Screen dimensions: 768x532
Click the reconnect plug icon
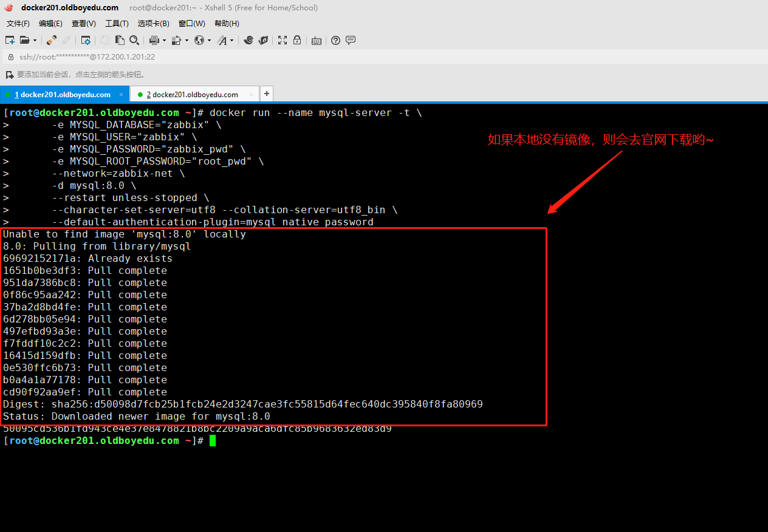pos(52,40)
